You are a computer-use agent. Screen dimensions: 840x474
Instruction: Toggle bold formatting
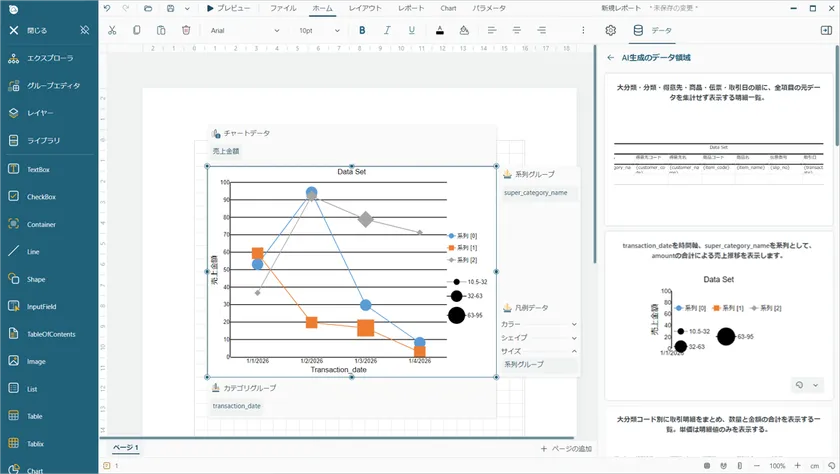tap(362, 31)
